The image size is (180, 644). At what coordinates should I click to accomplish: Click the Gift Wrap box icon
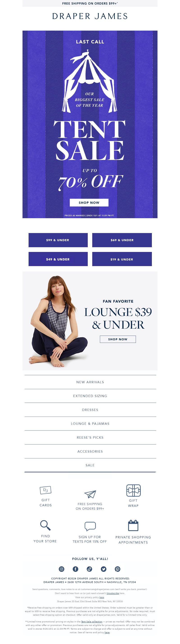(133, 490)
